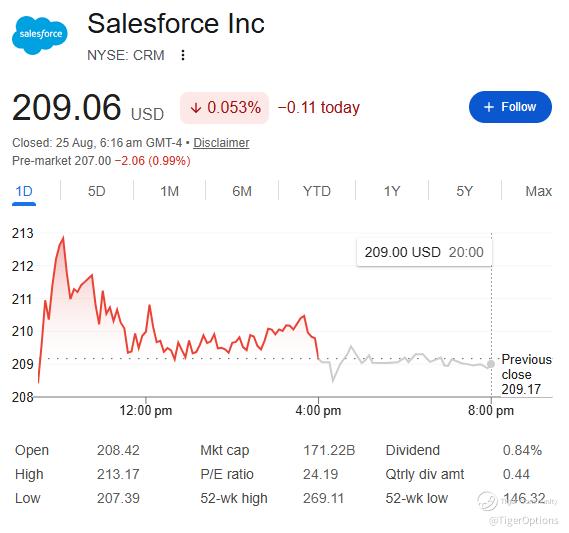Click the morning peak on the red price line
This screenshot has width=569, height=533.
(64, 237)
